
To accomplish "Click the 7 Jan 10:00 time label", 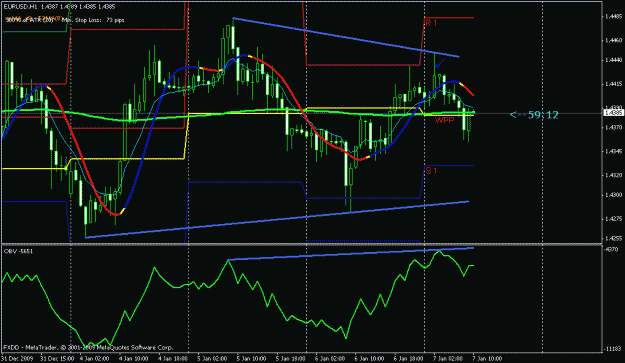I will coord(488,358).
